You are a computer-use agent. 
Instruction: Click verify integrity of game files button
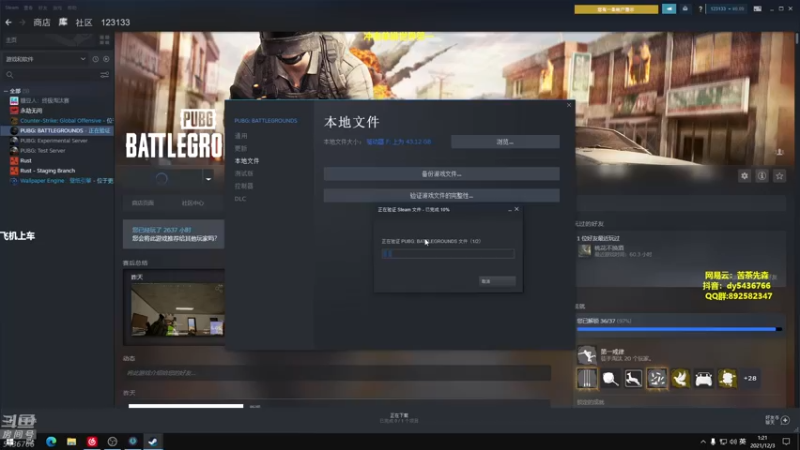click(441, 195)
